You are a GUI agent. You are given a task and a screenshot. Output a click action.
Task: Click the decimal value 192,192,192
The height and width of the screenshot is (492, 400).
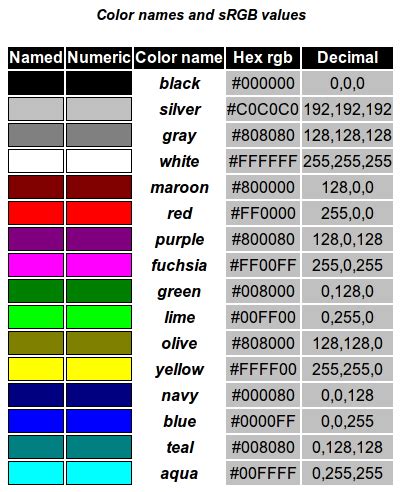(347, 109)
